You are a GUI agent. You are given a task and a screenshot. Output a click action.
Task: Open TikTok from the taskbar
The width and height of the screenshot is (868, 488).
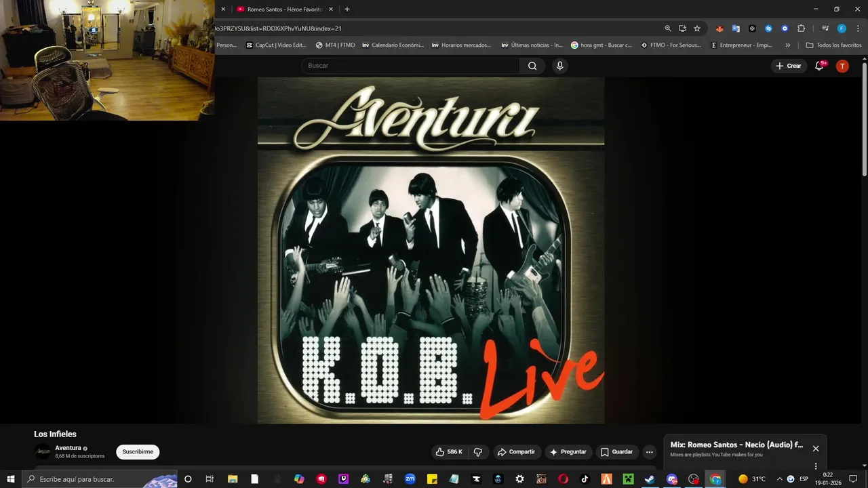pyautogui.click(x=585, y=479)
